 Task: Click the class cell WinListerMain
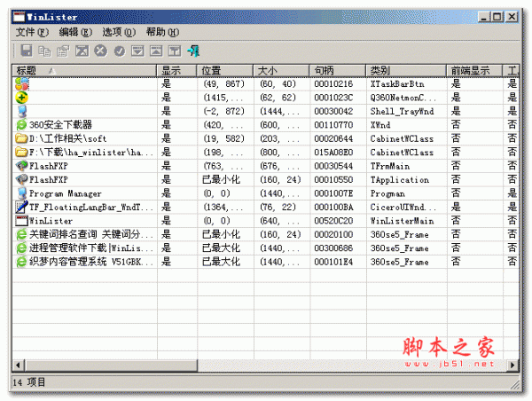point(402,221)
